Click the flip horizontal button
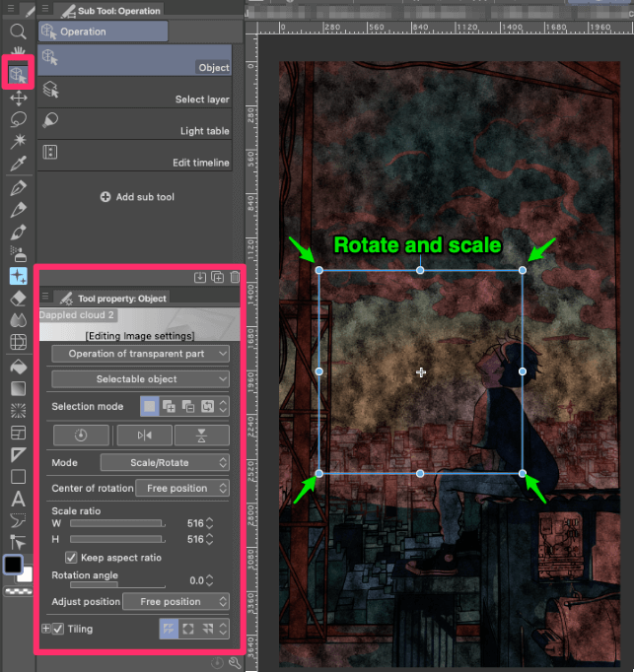The height and width of the screenshot is (672, 634). click(x=145, y=436)
